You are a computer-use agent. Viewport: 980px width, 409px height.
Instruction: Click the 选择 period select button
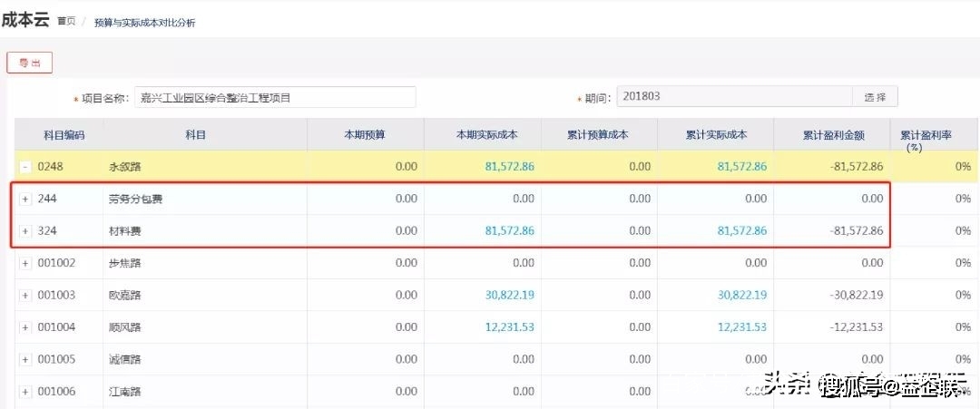pyautogui.click(x=875, y=97)
